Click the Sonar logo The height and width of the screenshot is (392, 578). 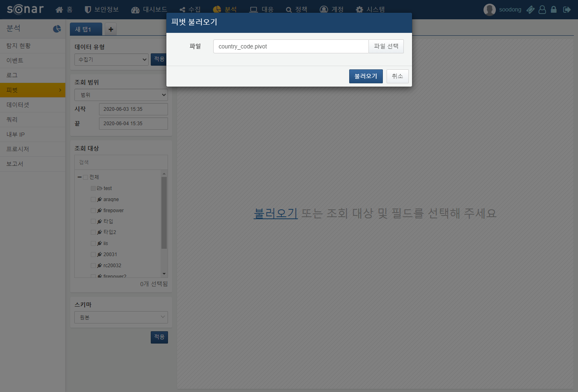coord(25,9)
